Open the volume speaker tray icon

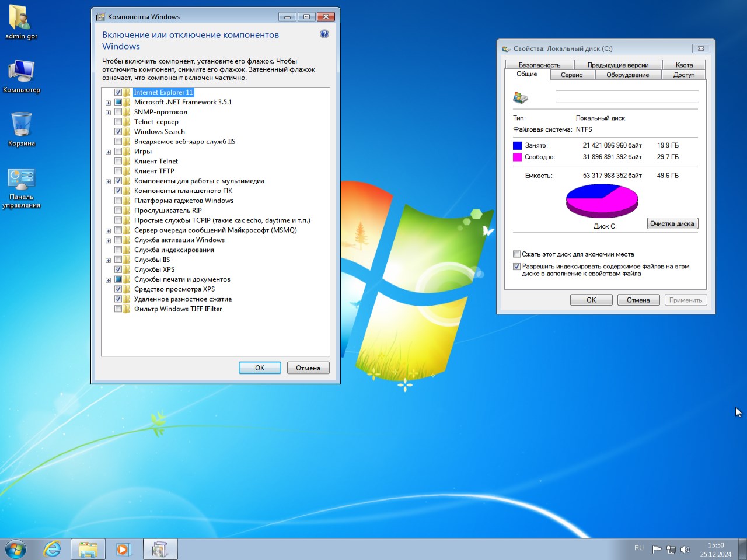point(685,549)
